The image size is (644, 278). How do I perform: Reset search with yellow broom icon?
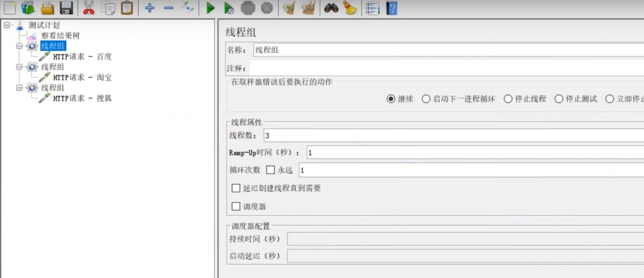point(350,7)
